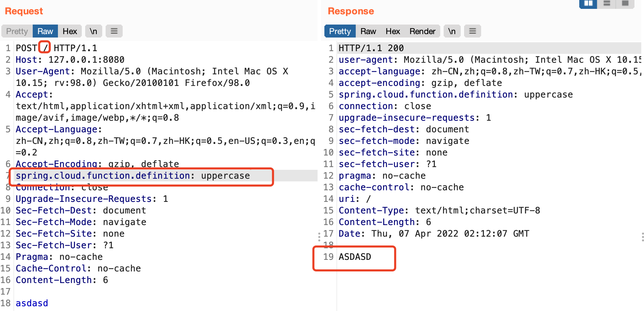Image resolution: width=644 pixels, height=311 pixels.
Task: Click the request body 'asdasd'
Action: (x=32, y=303)
